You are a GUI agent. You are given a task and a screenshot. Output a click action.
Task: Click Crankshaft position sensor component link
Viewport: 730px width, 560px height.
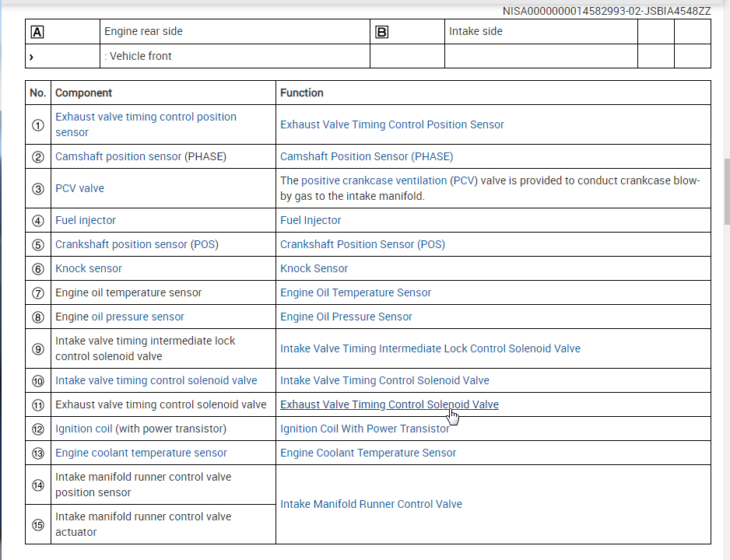tap(121, 244)
